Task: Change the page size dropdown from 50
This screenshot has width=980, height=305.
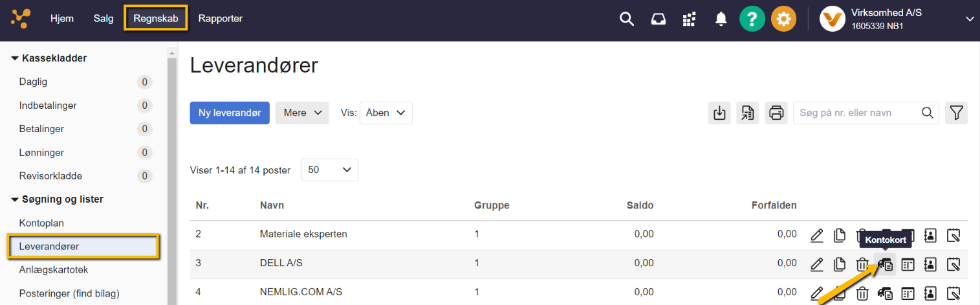Action: click(330, 170)
